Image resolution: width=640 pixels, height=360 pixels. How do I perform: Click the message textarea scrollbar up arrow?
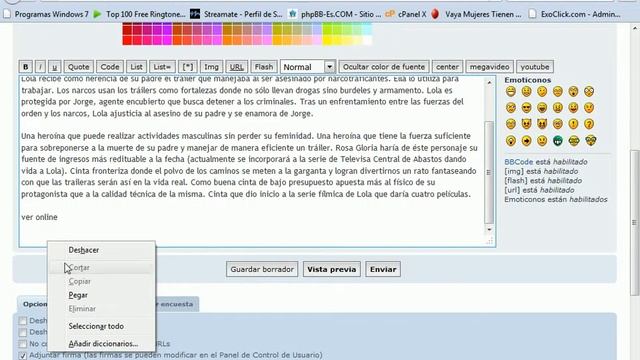(x=489, y=82)
